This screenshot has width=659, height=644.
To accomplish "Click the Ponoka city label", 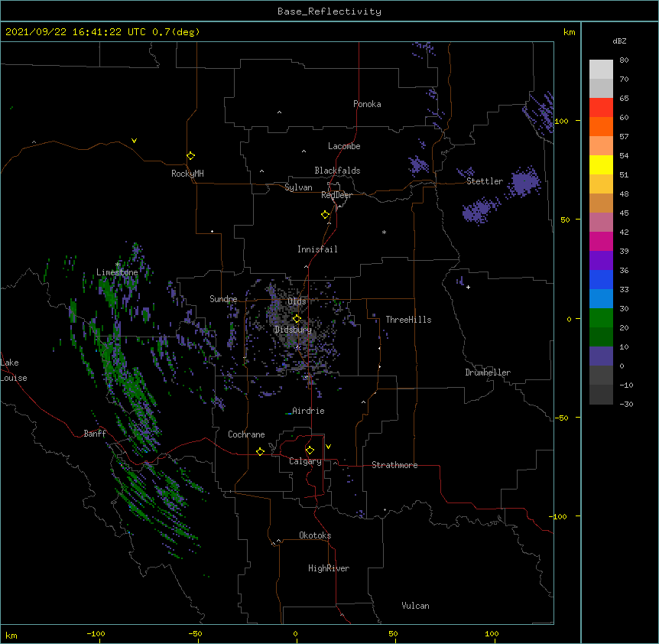I will (367, 104).
